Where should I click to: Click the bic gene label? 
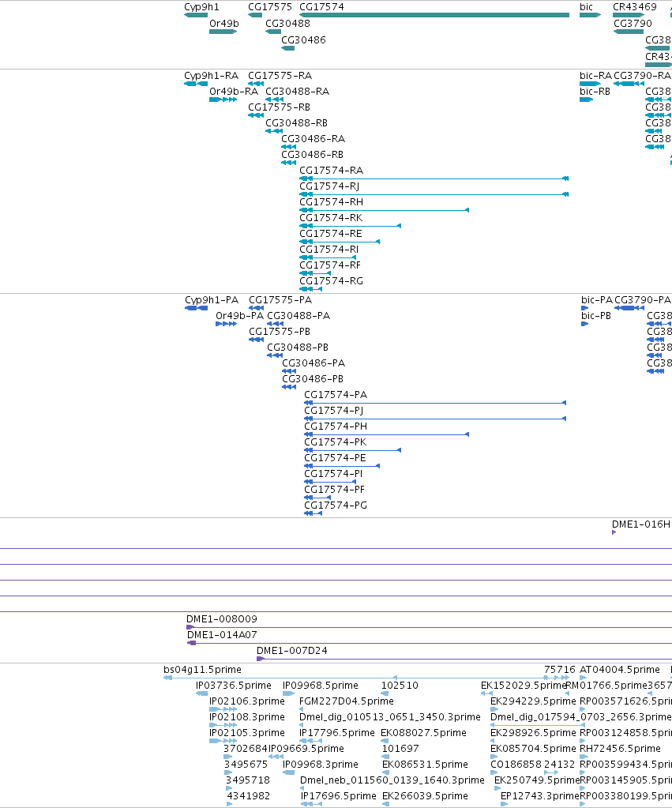(x=587, y=6)
